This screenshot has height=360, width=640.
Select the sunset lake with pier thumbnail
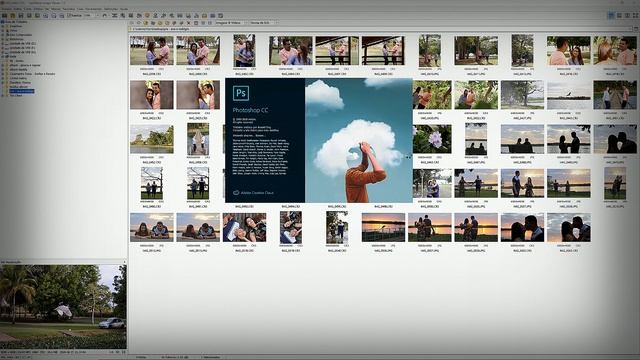coord(383,227)
